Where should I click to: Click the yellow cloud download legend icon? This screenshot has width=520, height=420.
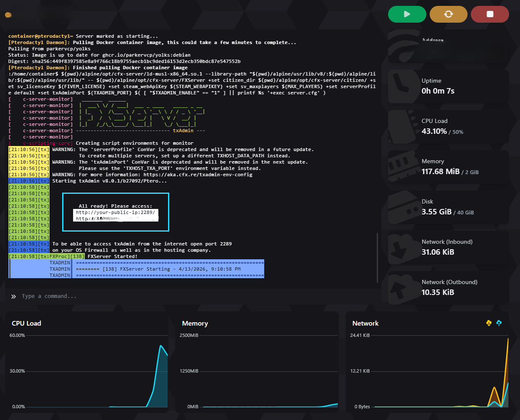point(488,323)
